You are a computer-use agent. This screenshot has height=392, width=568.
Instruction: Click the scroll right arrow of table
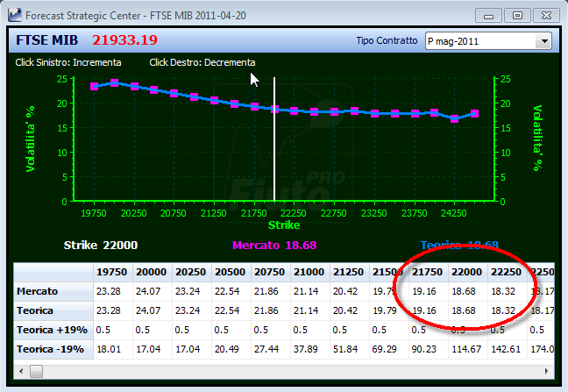(x=546, y=371)
